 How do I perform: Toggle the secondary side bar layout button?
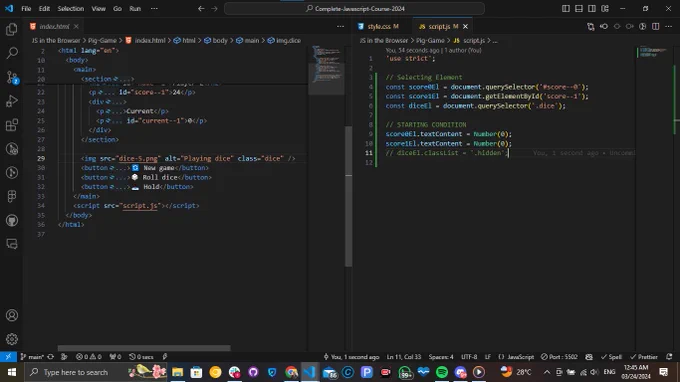coord(592,9)
